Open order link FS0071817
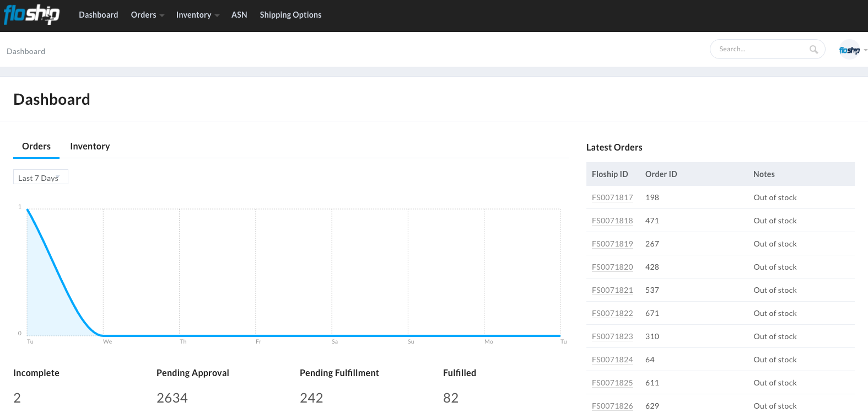This screenshot has height=418, width=868. pyautogui.click(x=612, y=197)
